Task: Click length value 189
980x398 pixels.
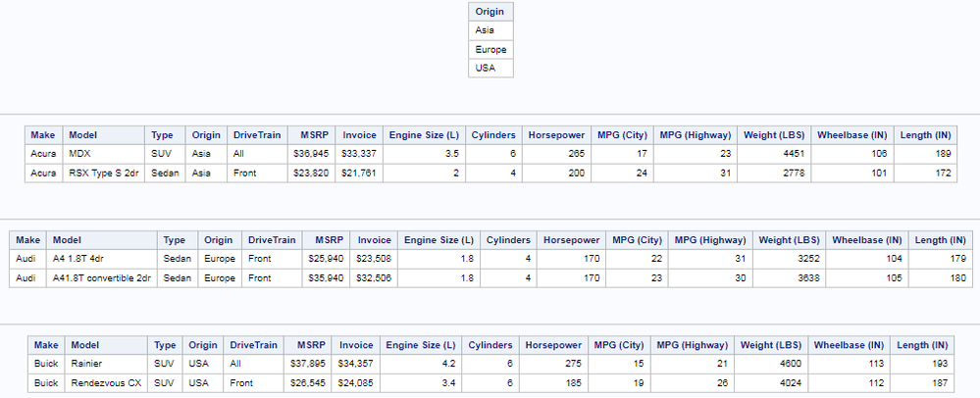Action: [925, 154]
